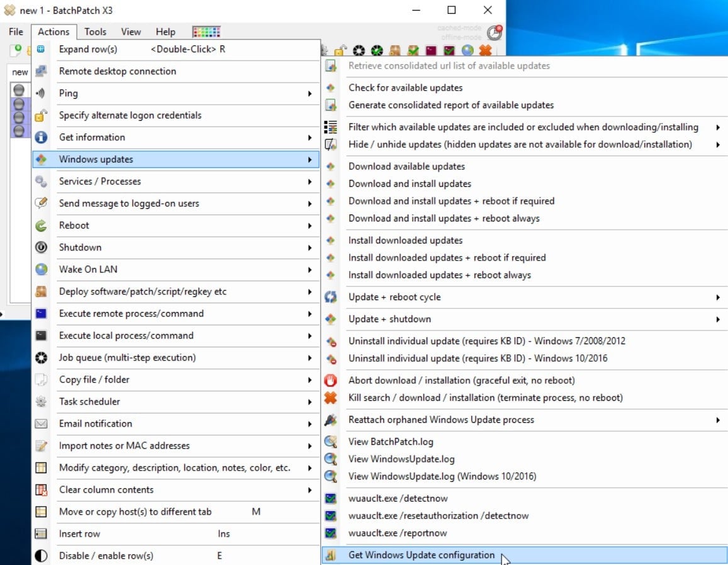The image size is (728, 565).
Task: Select Clear column contents
Action: pos(176,489)
